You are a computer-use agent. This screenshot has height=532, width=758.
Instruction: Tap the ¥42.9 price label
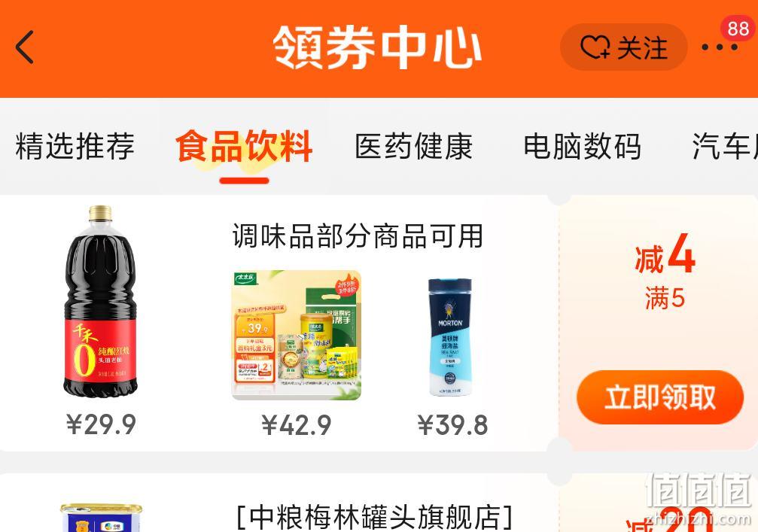(297, 425)
